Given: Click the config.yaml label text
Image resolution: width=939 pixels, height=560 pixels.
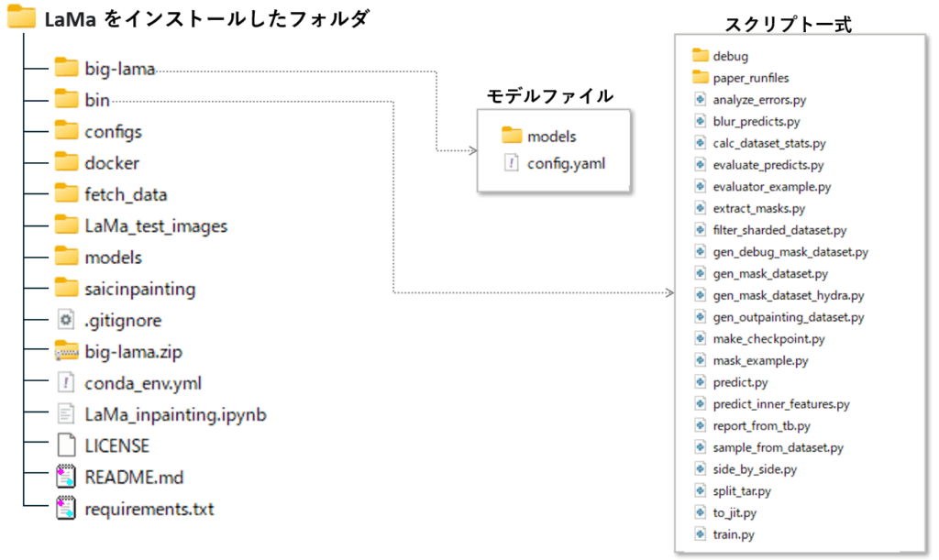Looking at the screenshot, I should (x=566, y=163).
